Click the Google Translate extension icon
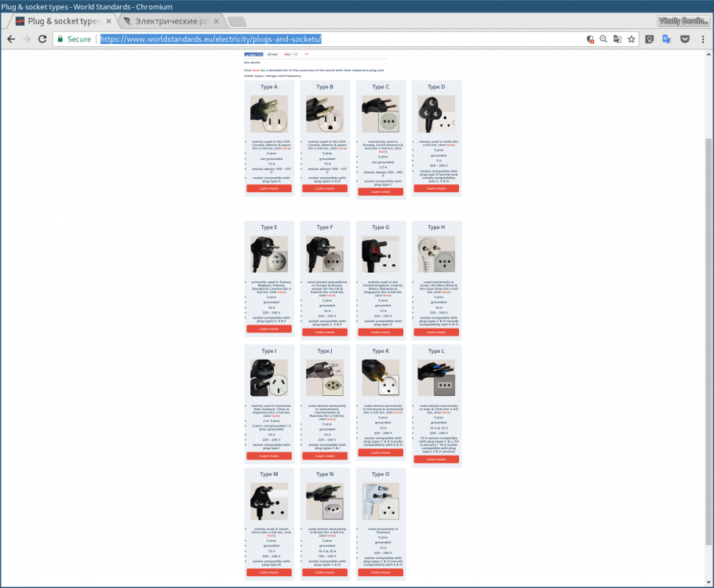Image resolution: width=714 pixels, height=588 pixels. 668,38
